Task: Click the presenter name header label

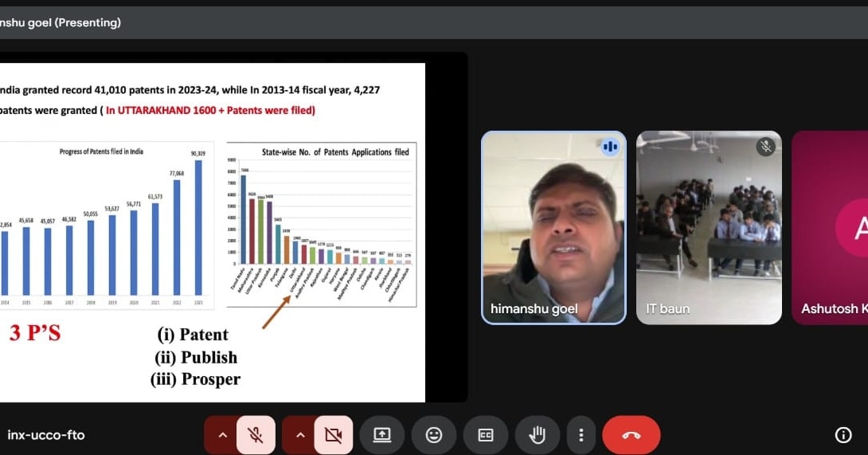Action: (61, 22)
